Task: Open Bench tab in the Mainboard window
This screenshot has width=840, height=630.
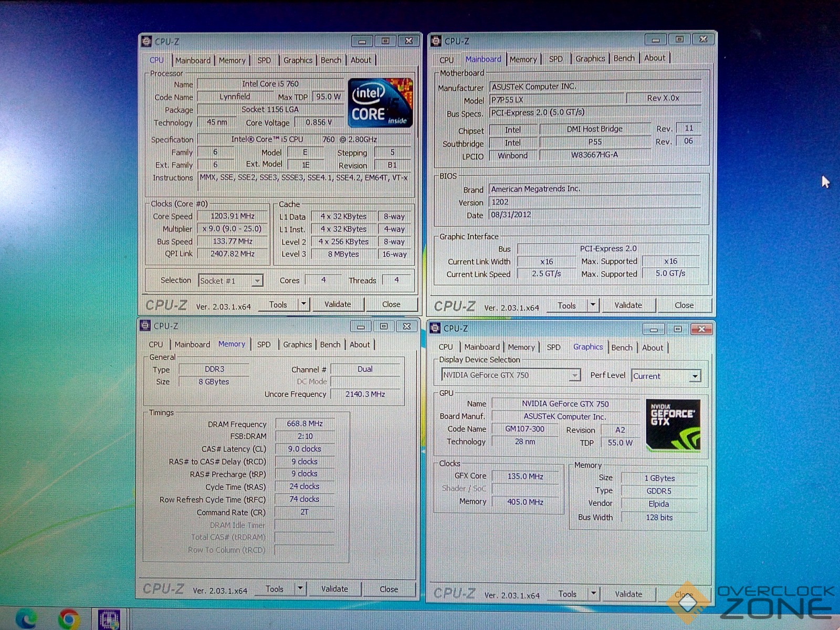Action: tap(624, 58)
